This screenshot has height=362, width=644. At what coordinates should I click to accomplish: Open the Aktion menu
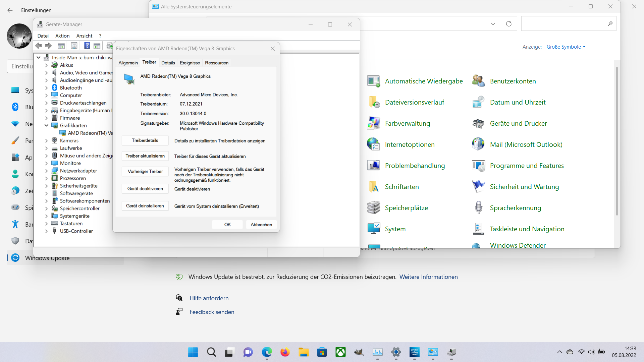[x=62, y=36]
